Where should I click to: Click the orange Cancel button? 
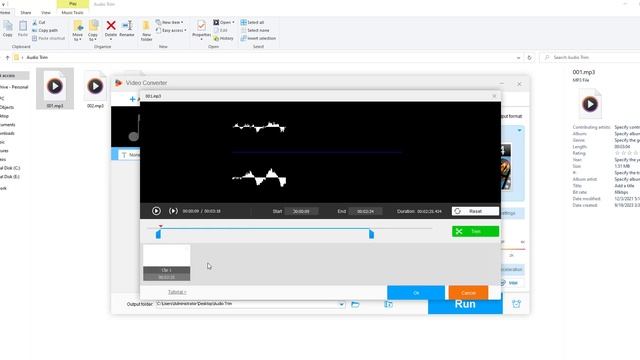pos(468,293)
